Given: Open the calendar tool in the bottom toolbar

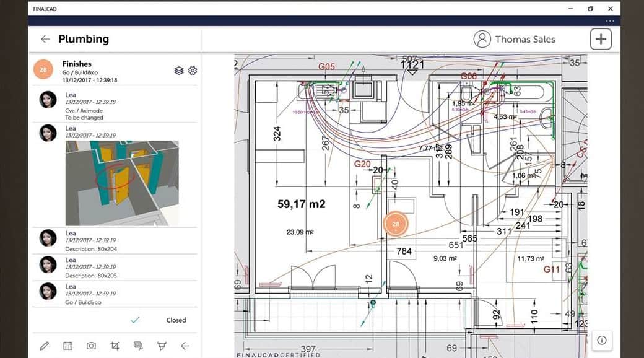Looking at the screenshot, I should click(x=67, y=346).
